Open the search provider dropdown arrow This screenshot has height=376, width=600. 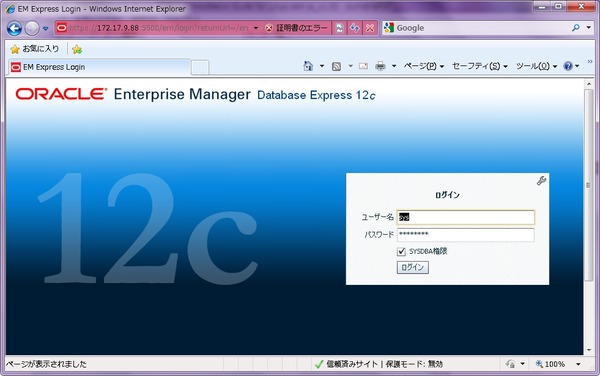589,28
